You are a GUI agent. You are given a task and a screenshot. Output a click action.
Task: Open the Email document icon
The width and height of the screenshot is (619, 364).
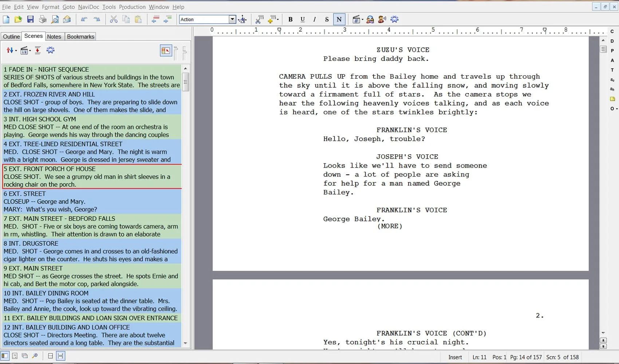[x=67, y=19]
